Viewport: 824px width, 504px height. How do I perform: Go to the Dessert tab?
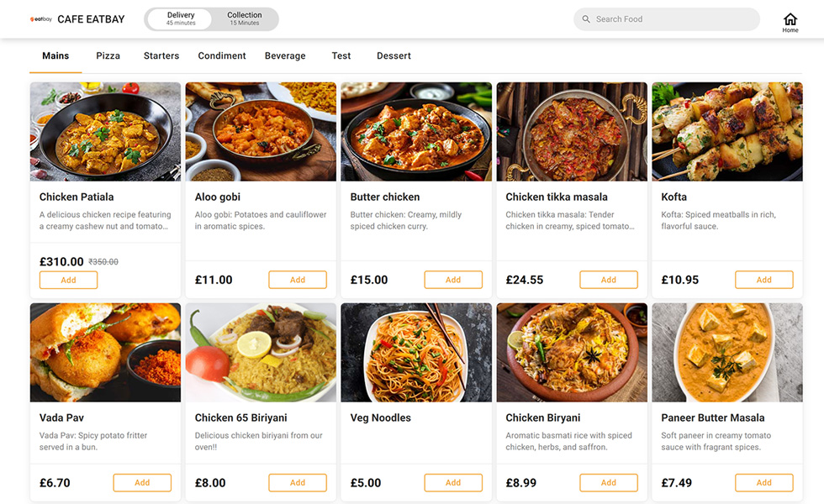click(x=394, y=55)
